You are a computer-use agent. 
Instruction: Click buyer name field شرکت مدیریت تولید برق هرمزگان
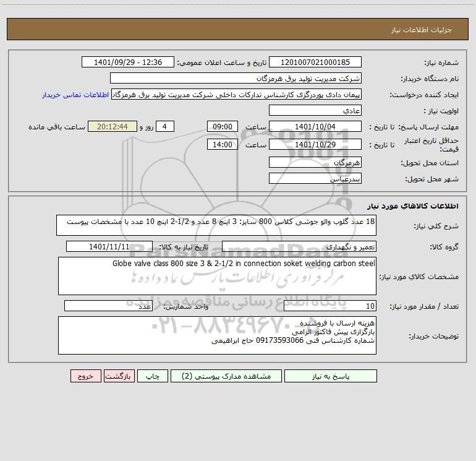click(x=236, y=78)
